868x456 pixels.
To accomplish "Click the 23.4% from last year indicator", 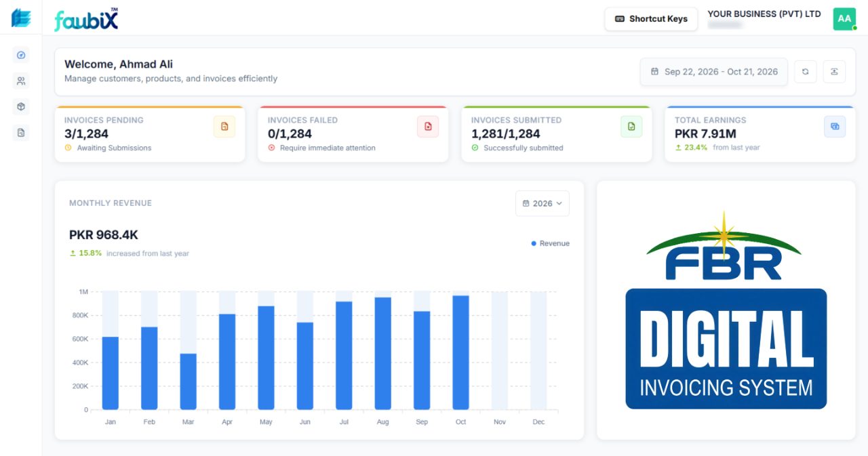I will click(717, 148).
